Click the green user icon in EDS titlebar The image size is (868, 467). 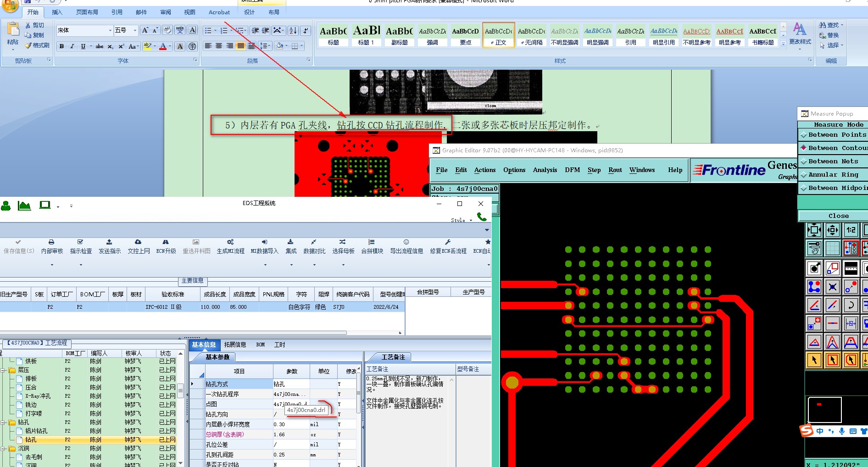[6, 206]
